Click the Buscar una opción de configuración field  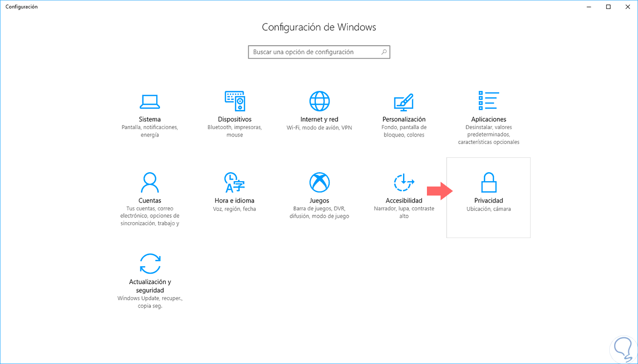319,52
